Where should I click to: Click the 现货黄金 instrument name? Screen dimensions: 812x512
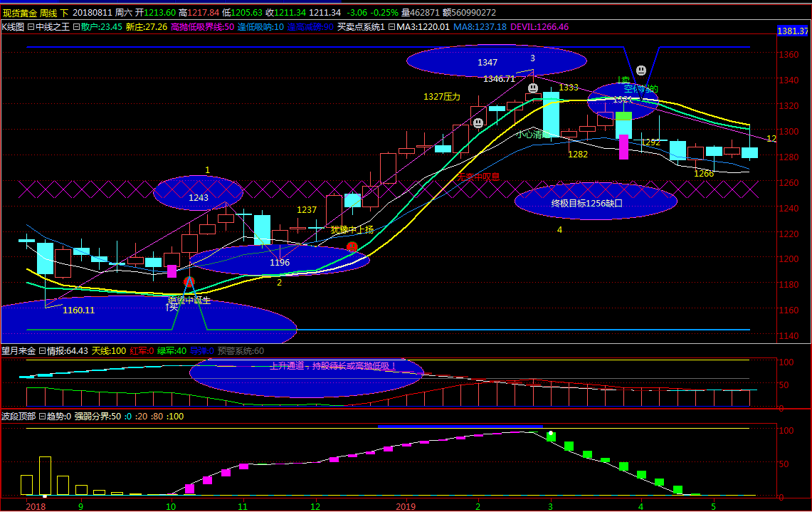click(x=19, y=13)
